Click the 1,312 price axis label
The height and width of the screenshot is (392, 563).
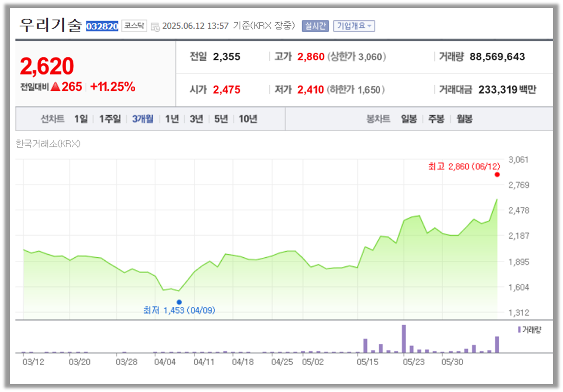point(518,313)
